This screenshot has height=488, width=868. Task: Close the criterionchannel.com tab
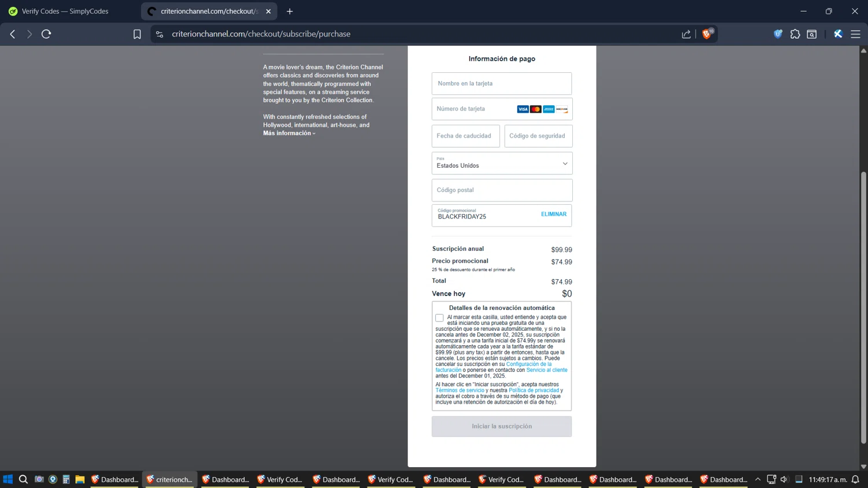[269, 11]
